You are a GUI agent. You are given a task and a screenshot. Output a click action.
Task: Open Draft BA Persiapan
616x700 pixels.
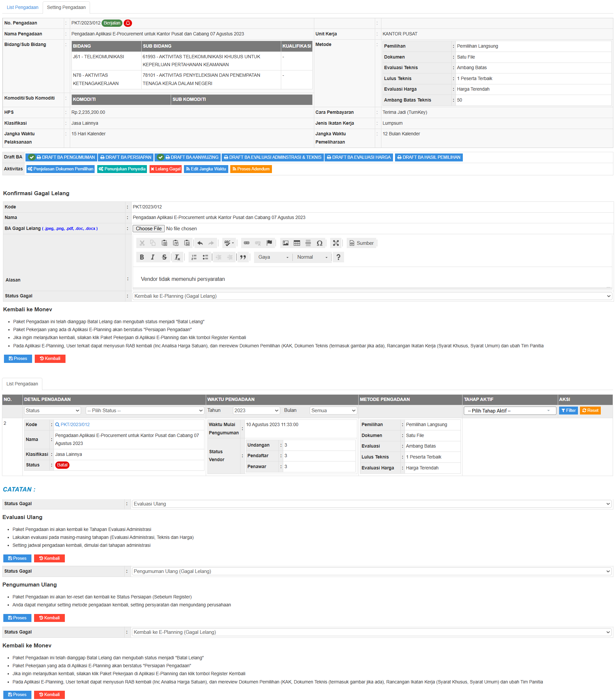pos(126,157)
